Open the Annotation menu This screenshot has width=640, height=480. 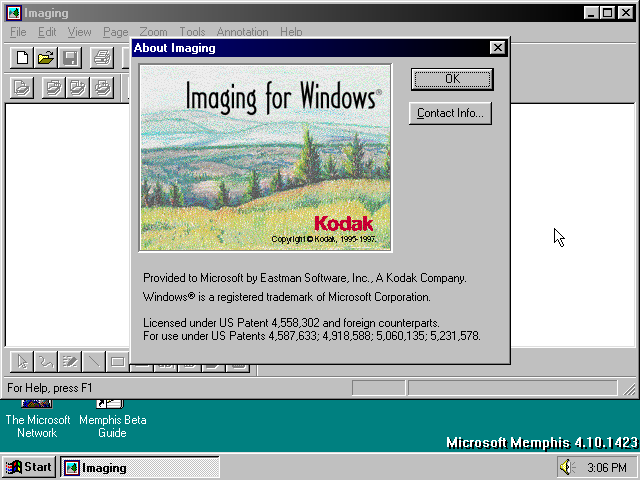[x=242, y=32]
